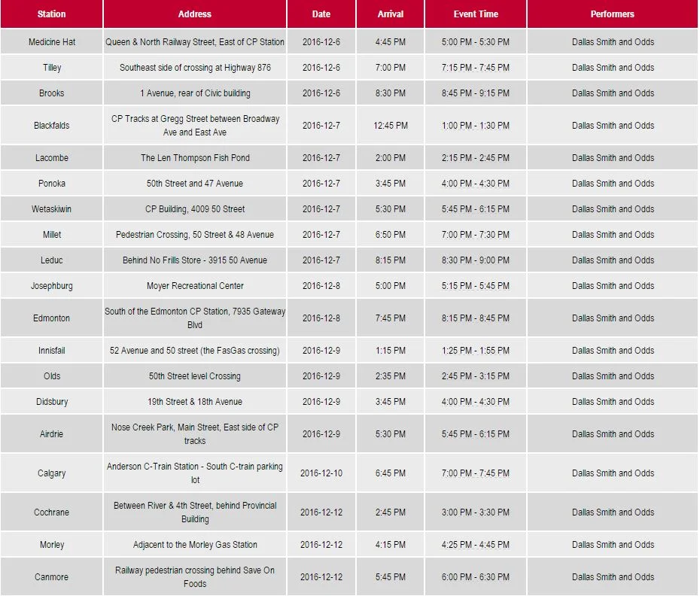Click Lacombe event time 2:15 PM - 2:45 PM
Viewport: 700px width, 596px height.
(476, 157)
